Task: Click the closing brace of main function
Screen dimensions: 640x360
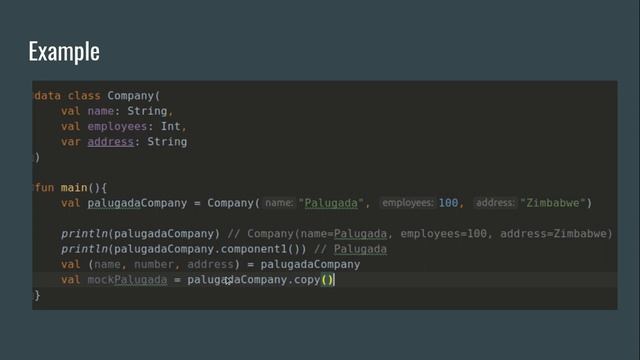Action: tap(37, 295)
